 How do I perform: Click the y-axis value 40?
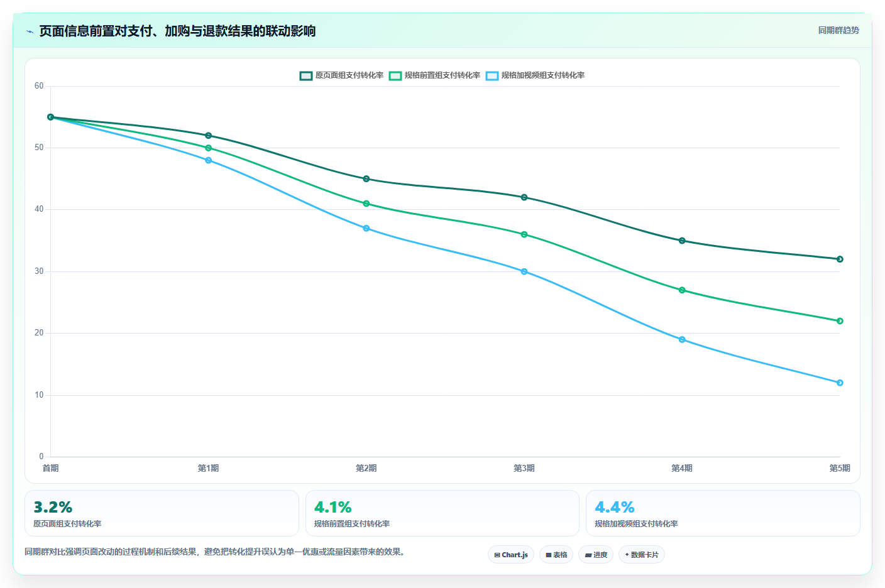point(39,209)
